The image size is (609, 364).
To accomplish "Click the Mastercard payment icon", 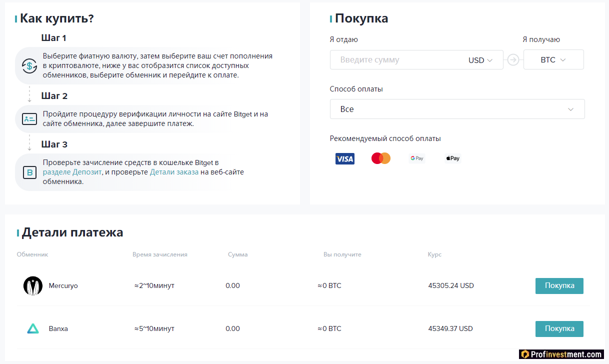I will [x=380, y=158].
